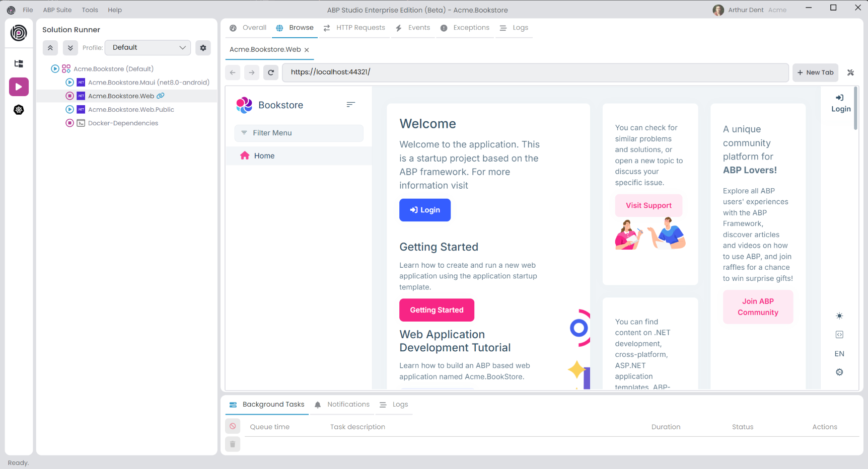This screenshot has width=868, height=469.
Task: Go forward in the embedded browser
Action: point(252,72)
